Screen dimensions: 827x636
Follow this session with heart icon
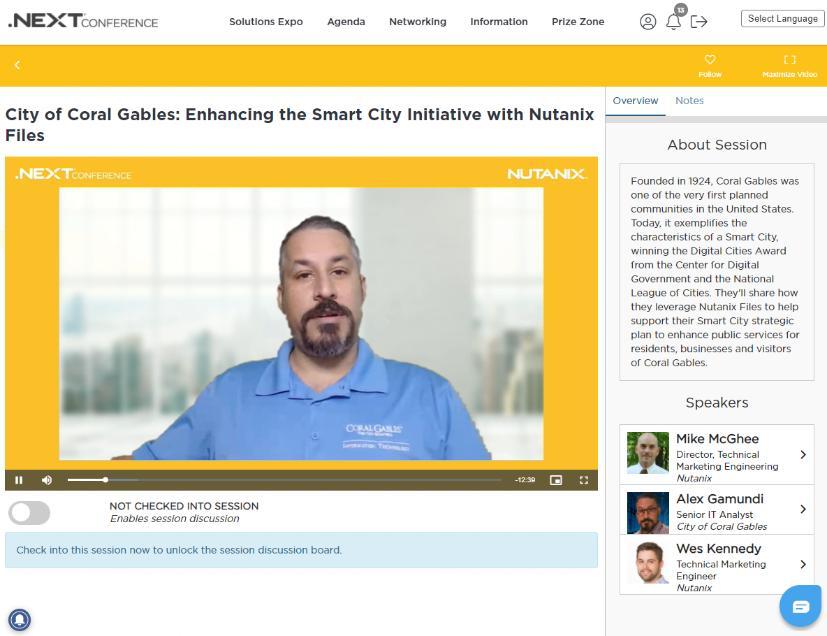[x=710, y=60]
